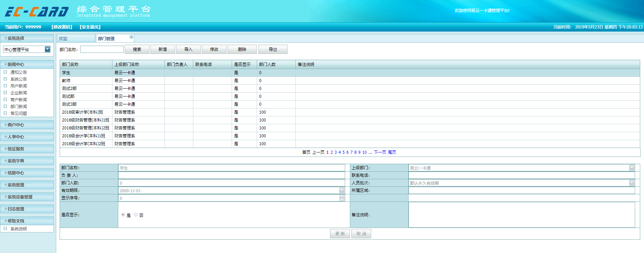The width and height of the screenshot is (644, 253).
Task: Open the 上级部门 dropdown arrow
Action: (x=632, y=168)
